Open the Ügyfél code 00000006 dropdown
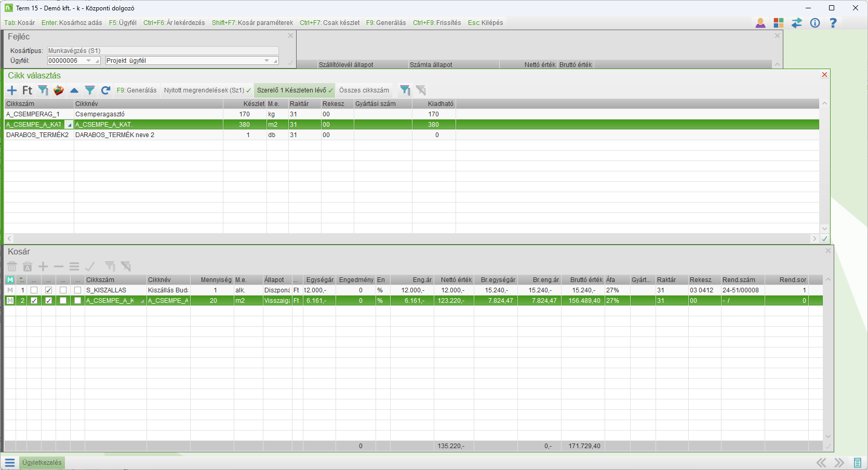The width and height of the screenshot is (868, 470). point(89,61)
